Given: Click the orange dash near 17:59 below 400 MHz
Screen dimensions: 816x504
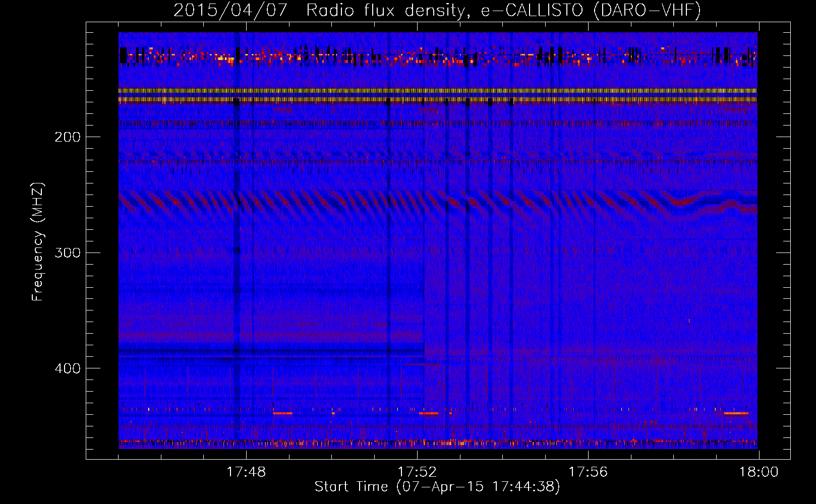Looking at the screenshot, I should point(736,413).
